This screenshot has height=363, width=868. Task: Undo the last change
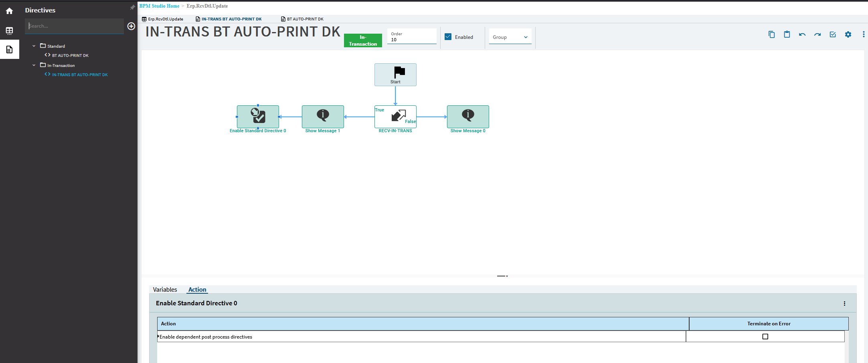[802, 34]
